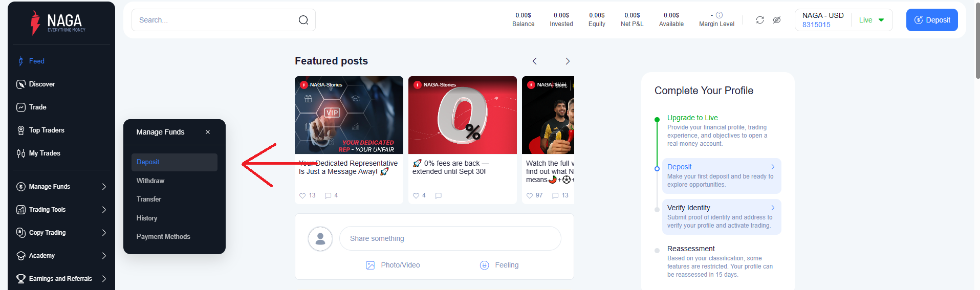This screenshot has height=290, width=980.
Task: Like the Dedicated Representative post
Action: (x=302, y=195)
